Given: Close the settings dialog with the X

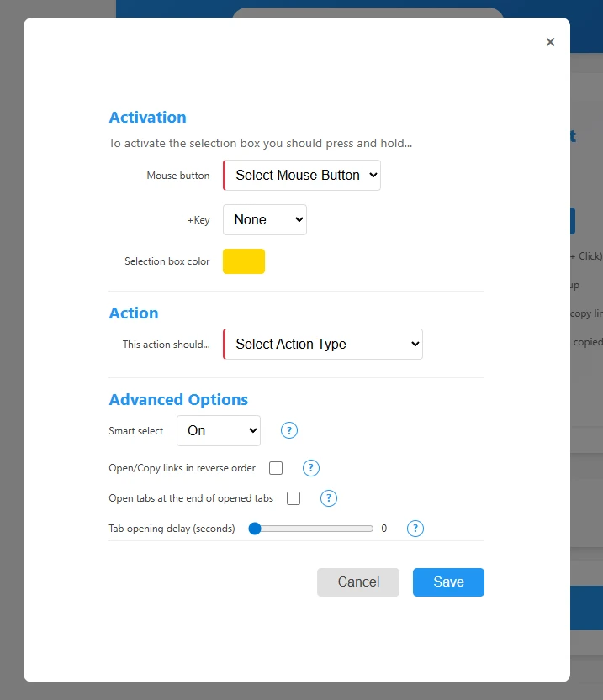Looking at the screenshot, I should [x=550, y=42].
